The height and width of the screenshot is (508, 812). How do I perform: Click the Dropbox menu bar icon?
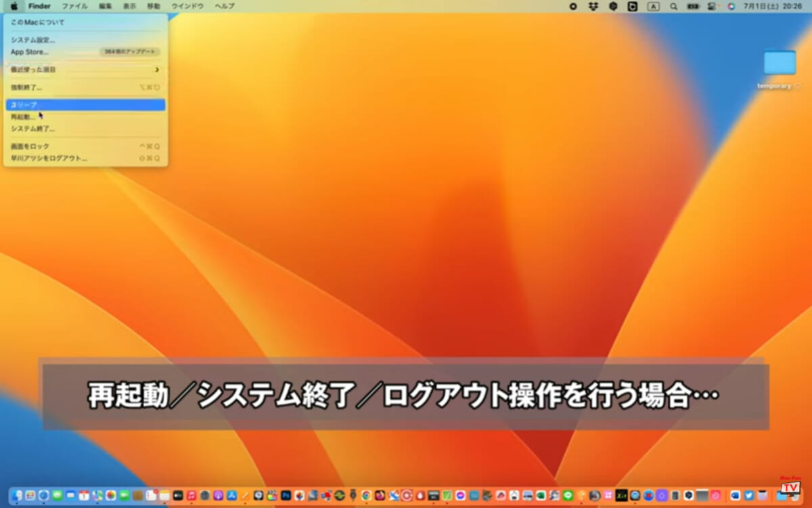click(593, 6)
